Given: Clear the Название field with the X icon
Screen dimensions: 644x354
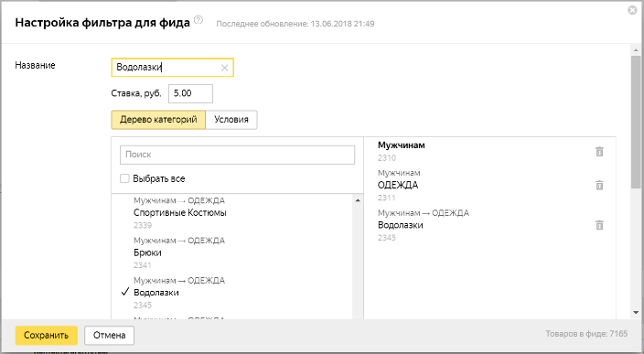Looking at the screenshot, I should click(224, 69).
